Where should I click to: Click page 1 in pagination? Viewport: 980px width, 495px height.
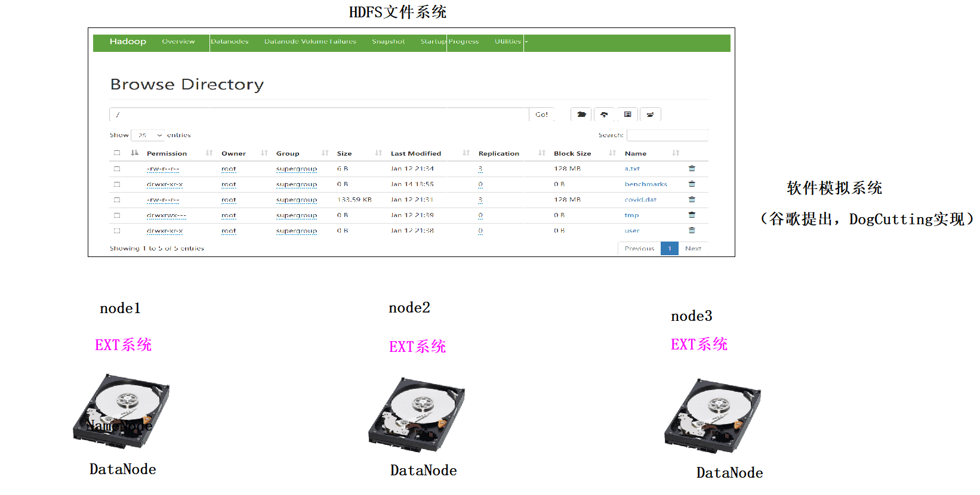point(670,249)
